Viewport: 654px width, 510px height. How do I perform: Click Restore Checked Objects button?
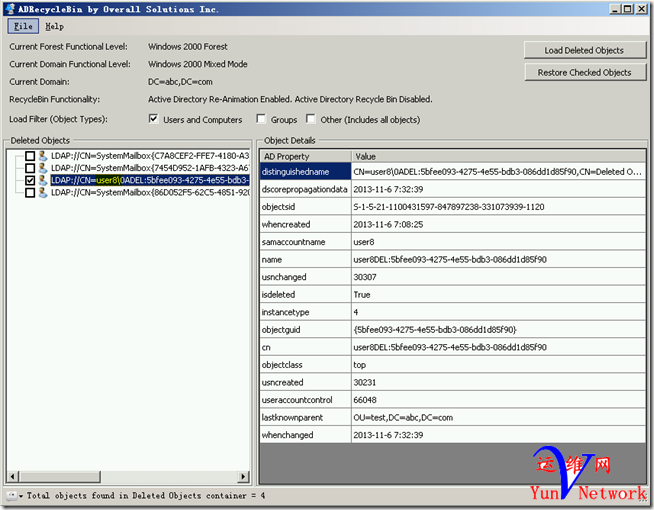coord(585,72)
